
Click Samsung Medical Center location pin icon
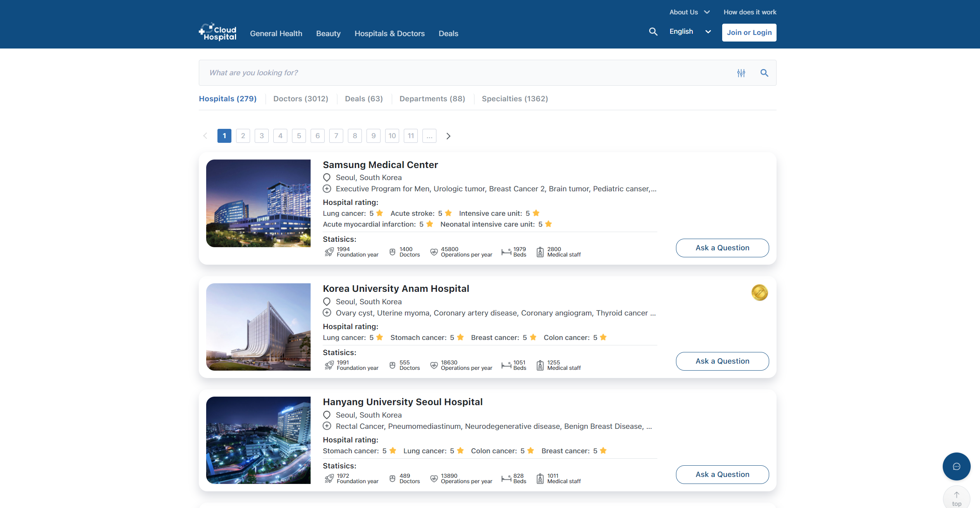(327, 177)
